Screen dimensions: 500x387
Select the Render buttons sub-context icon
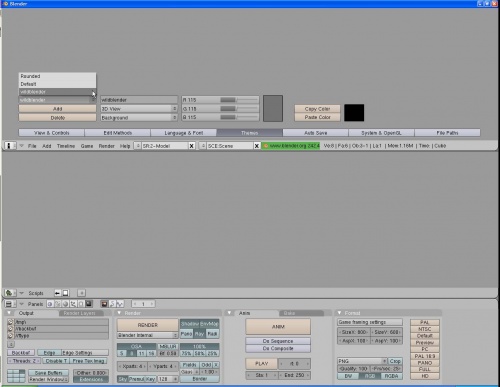pos(104,304)
